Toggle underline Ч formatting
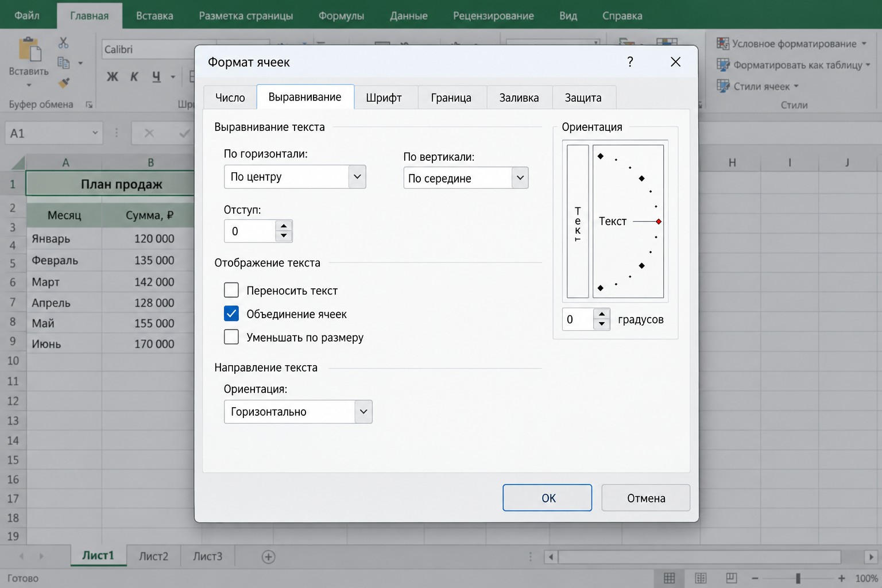The width and height of the screenshot is (882, 588). (x=156, y=76)
